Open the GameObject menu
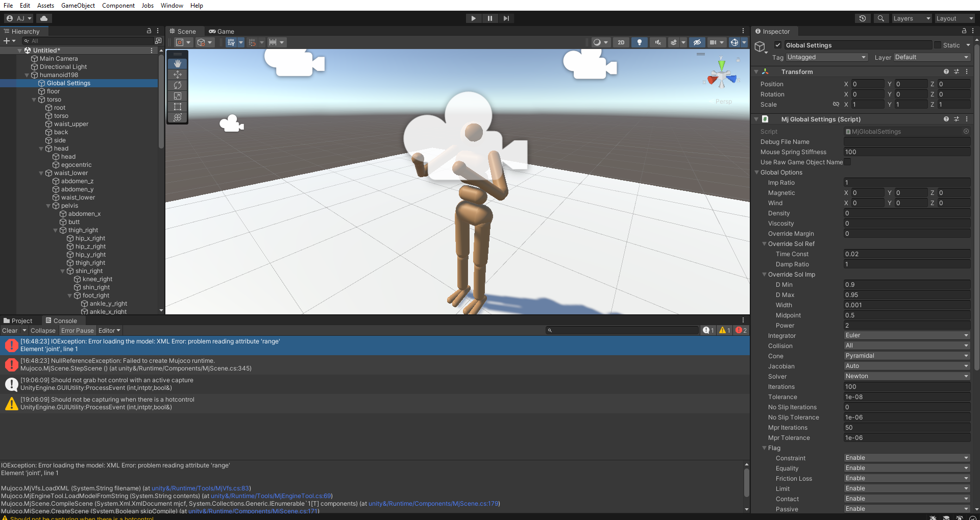980x520 pixels. [x=78, y=6]
